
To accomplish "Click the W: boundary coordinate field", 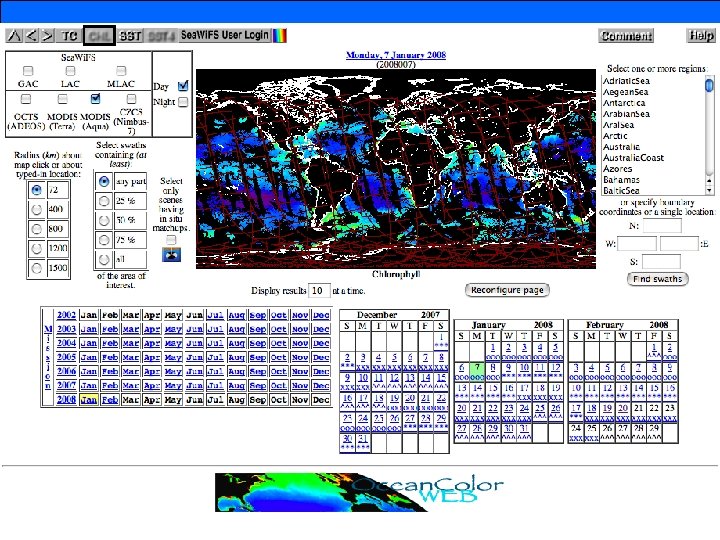I will point(637,244).
